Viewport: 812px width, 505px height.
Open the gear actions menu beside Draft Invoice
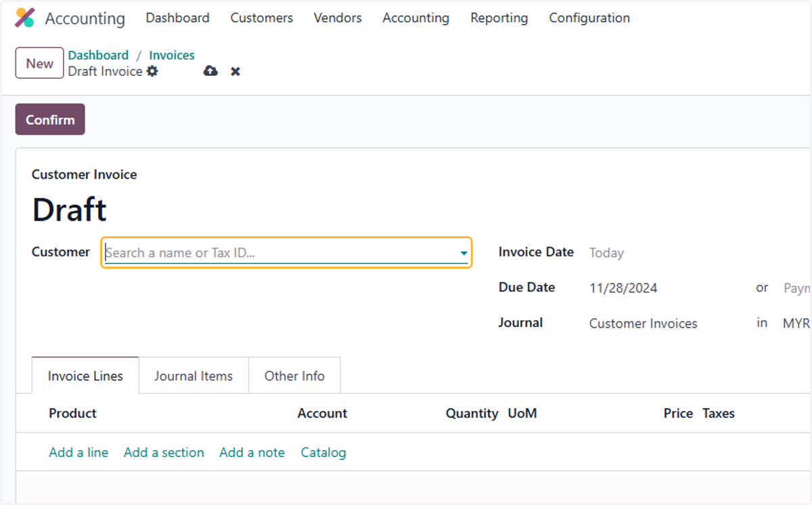click(152, 71)
